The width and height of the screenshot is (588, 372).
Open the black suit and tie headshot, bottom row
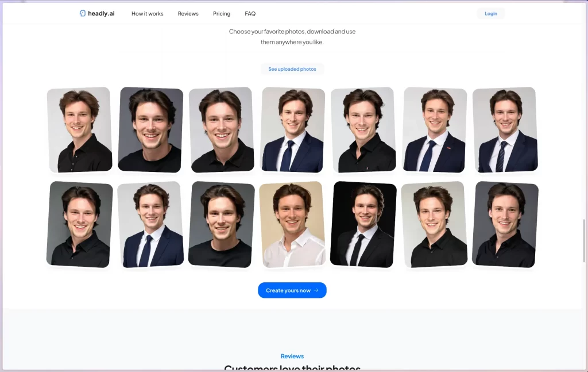point(363,224)
